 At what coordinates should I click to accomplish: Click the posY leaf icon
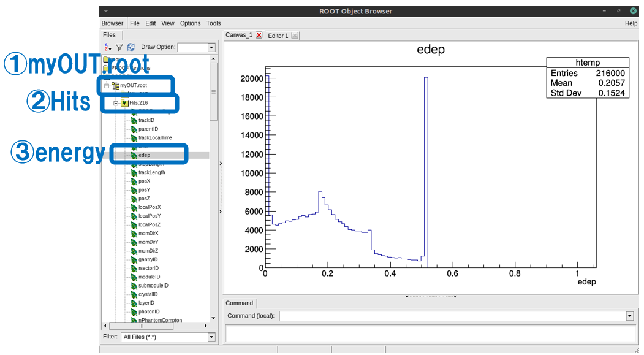[134, 190]
